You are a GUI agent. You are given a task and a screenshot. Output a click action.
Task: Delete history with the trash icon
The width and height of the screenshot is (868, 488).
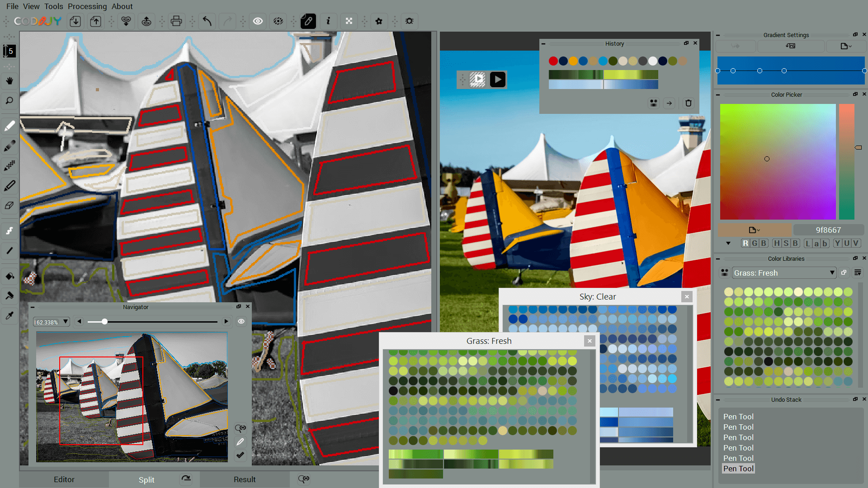(688, 103)
